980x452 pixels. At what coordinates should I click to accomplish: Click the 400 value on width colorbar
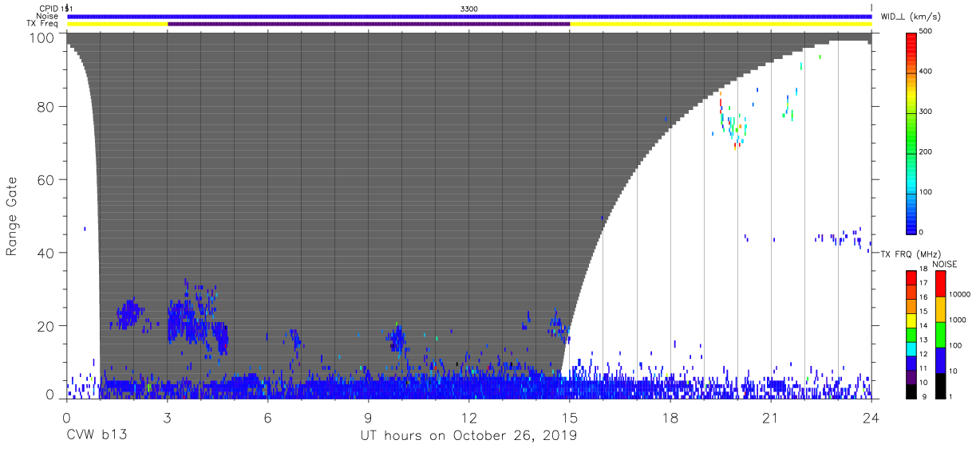(927, 71)
